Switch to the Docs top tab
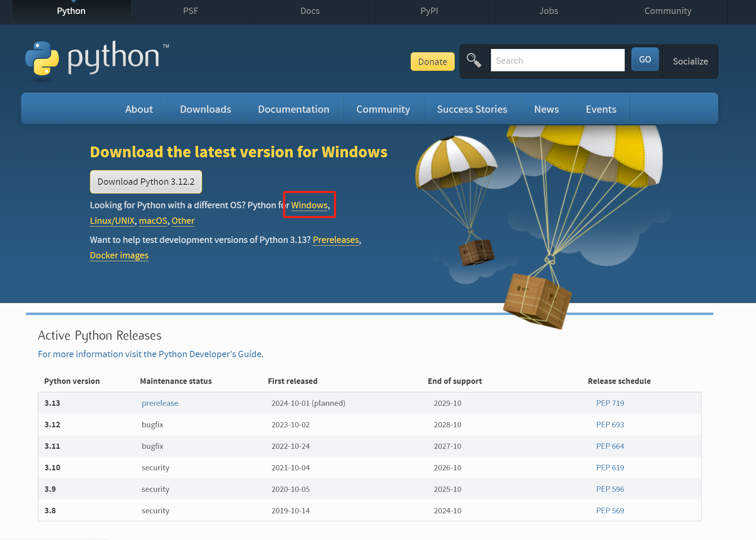The height and width of the screenshot is (540, 756). 310,11
